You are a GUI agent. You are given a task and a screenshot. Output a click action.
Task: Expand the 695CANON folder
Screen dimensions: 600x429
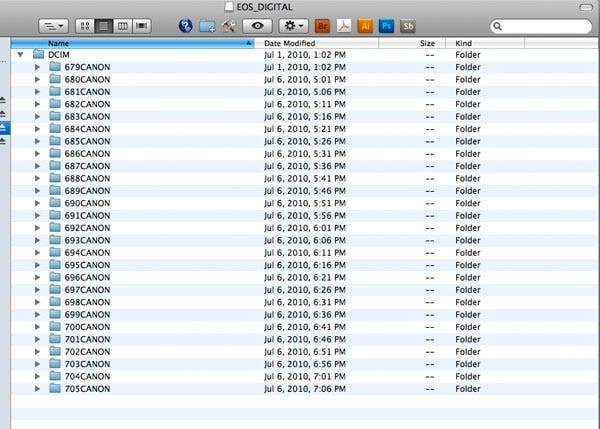click(x=38, y=265)
